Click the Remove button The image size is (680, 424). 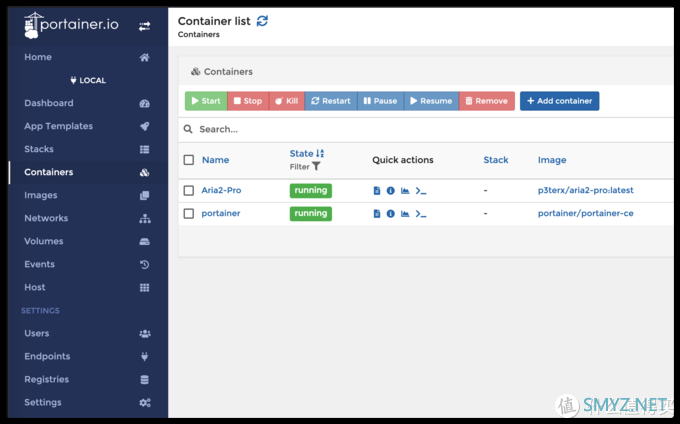487,101
